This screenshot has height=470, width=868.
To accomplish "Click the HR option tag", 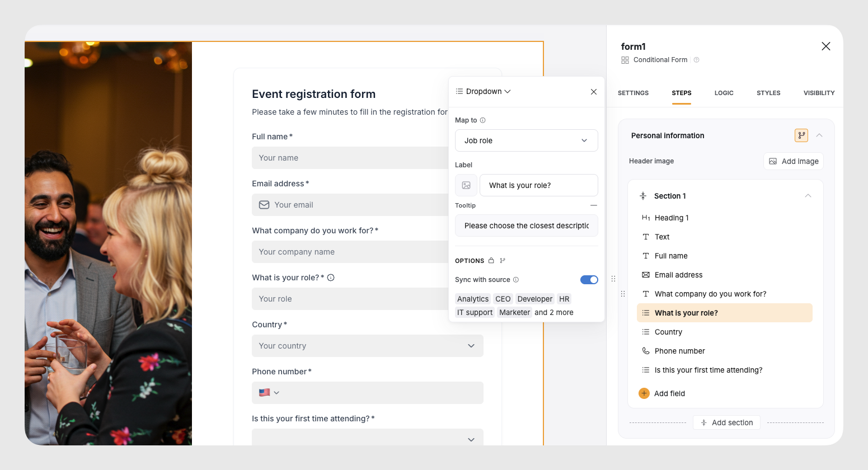I will [x=564, y=299].
